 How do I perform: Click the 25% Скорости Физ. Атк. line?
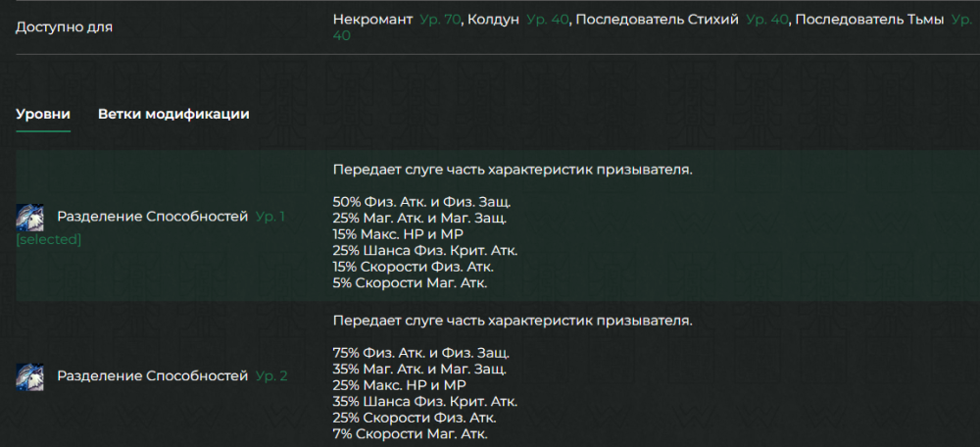pos(415,418)
